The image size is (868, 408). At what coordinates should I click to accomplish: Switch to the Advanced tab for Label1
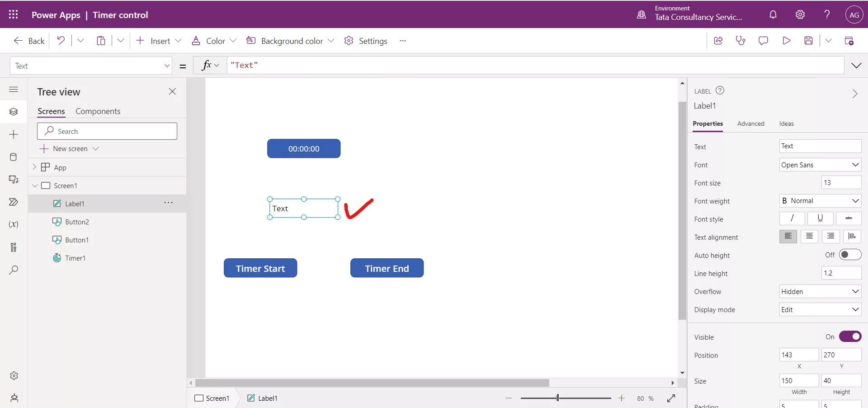point(750,123)
